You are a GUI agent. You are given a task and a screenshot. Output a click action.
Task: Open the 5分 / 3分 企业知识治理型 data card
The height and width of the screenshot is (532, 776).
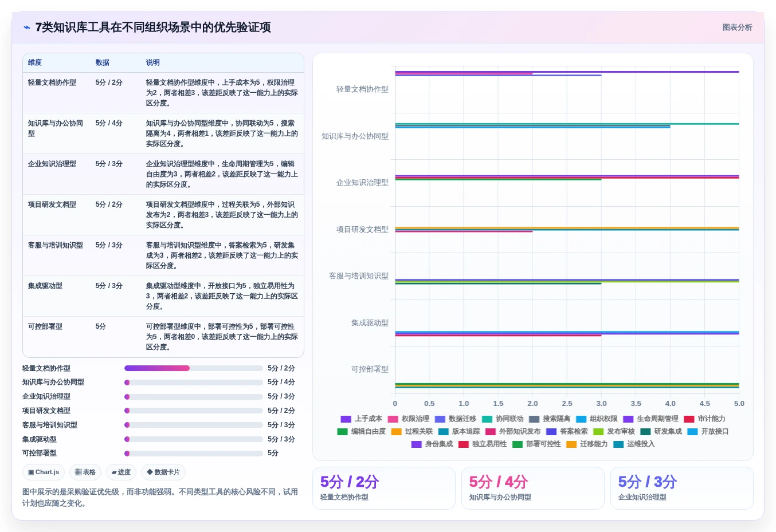tap(682, 488)
